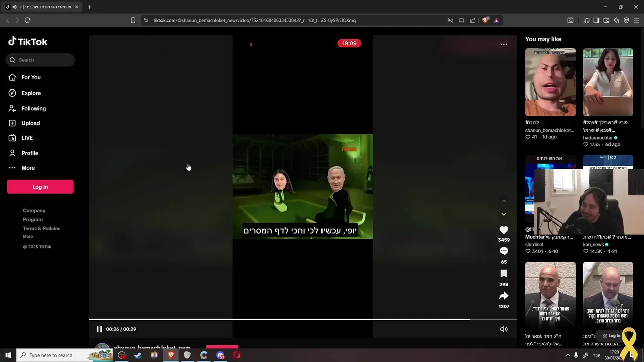
Task: Open the Profile page
Action: pyautogui.click(x=30, y=153)
